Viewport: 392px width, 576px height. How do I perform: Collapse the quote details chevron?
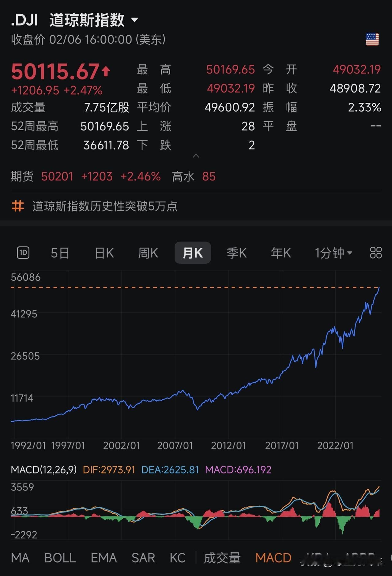pyautogui.click(x=196, y=156)
